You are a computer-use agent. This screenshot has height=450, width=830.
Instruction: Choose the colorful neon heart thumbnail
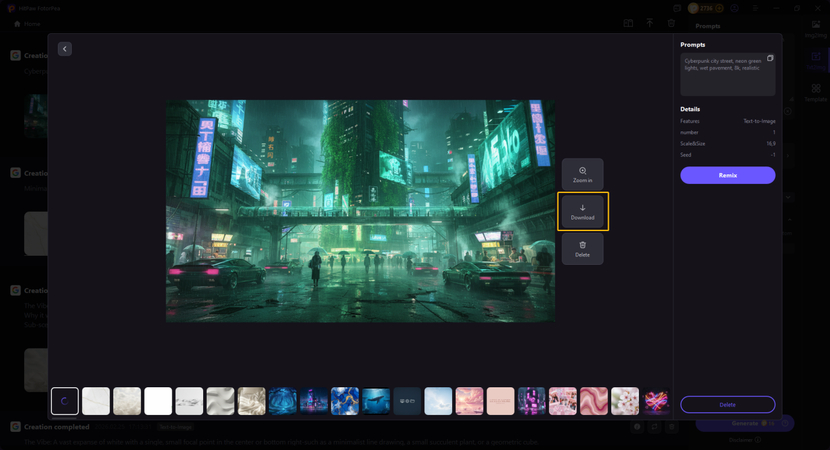tap(656, 401)
